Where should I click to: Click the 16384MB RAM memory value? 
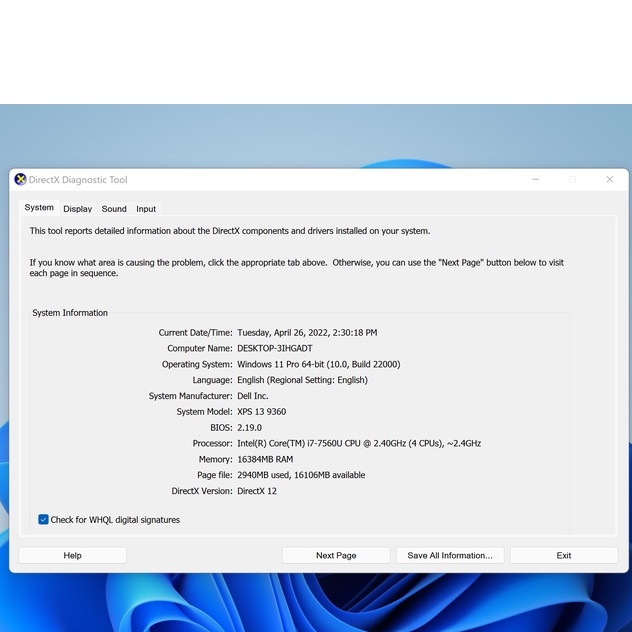(x=265, y=459)
